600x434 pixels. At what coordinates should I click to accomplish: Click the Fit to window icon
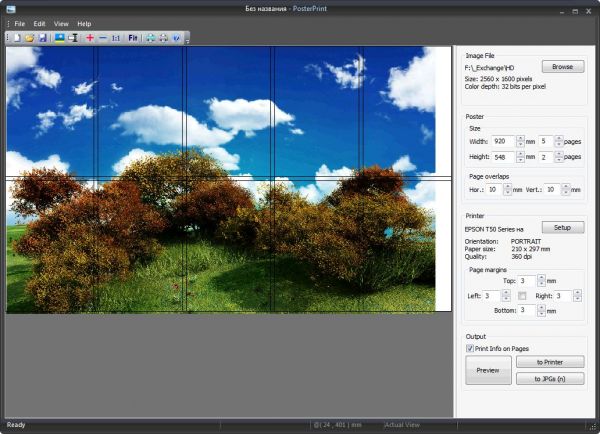click(x=134, y=37)
